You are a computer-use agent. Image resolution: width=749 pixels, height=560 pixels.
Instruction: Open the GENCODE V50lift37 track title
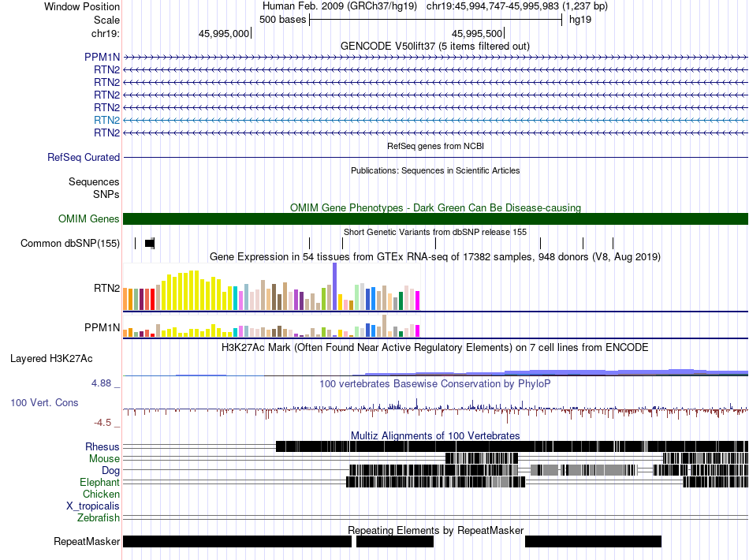point(434,46)
